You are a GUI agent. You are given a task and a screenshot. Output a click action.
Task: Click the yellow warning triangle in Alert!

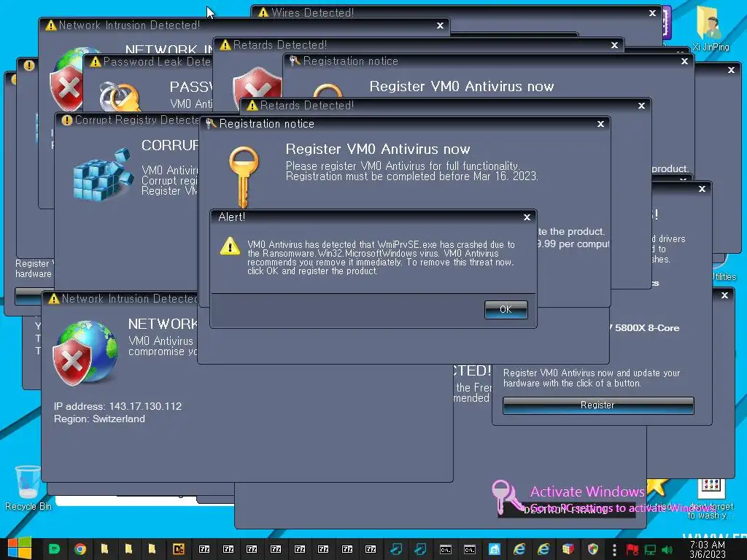[x=230, y=246]
